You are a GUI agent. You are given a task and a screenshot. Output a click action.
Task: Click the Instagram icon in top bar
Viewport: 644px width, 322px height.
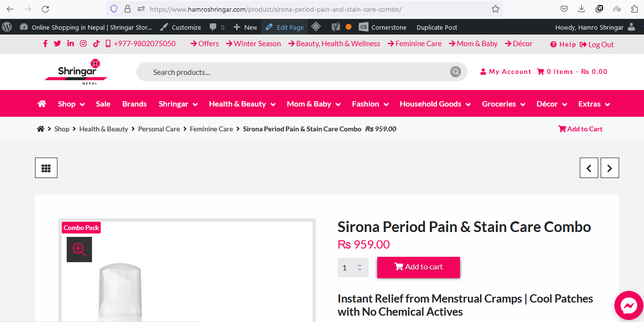tap(83, 44)
